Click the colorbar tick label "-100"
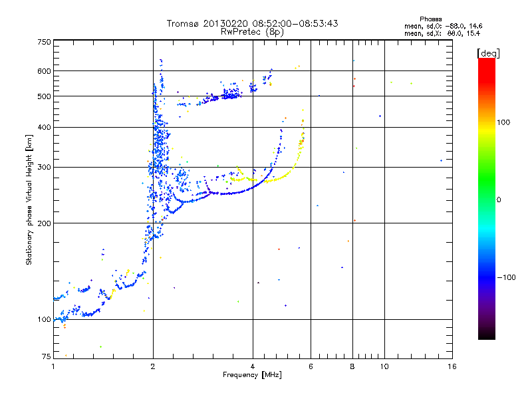The image size is (532, 399). pyautogui.click(x=506, y=277)
